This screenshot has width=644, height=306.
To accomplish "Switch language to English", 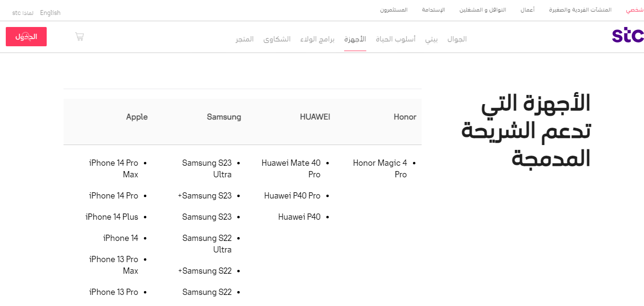I will [x=50, y=13].
